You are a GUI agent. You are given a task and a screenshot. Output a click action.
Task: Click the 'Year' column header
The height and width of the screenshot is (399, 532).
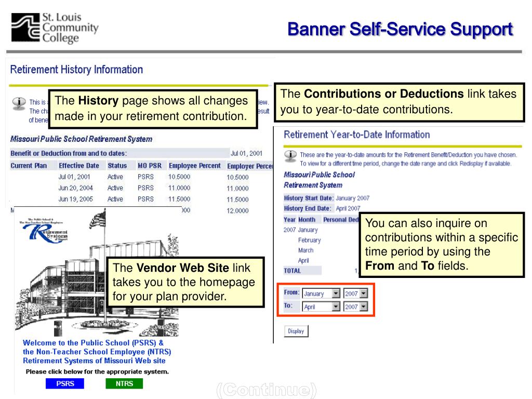coord(289,220)
